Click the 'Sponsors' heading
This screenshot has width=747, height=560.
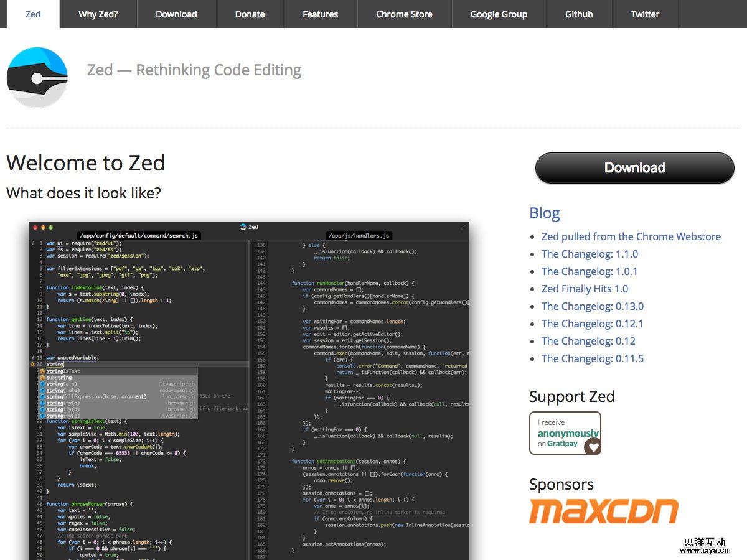561,485
